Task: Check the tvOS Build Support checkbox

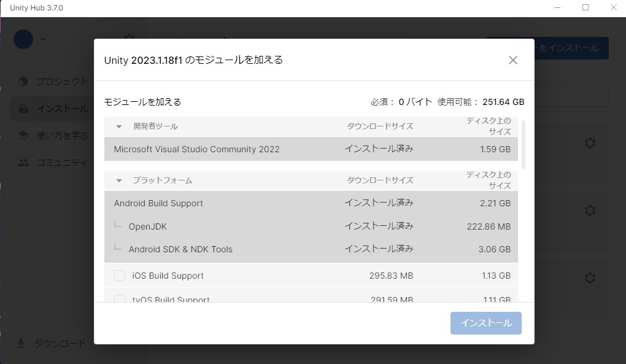Action: click(x=120, y=298)
